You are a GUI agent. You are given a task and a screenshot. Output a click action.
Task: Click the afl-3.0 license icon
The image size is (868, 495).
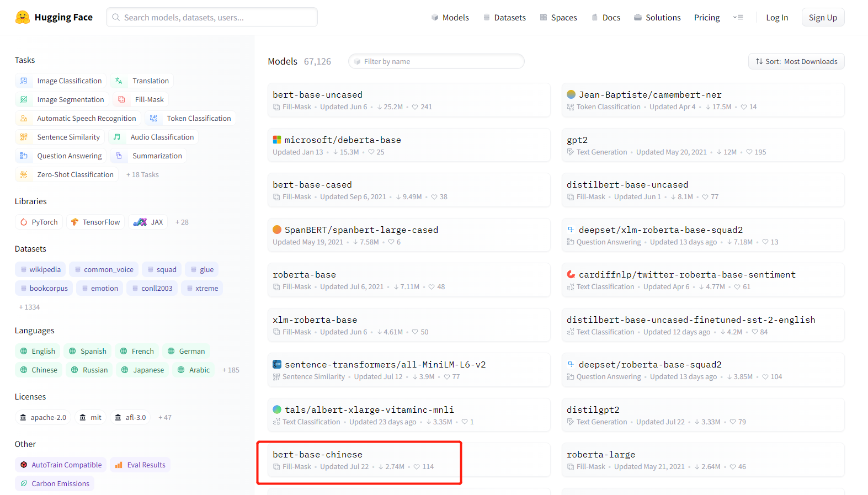[118, 418]
